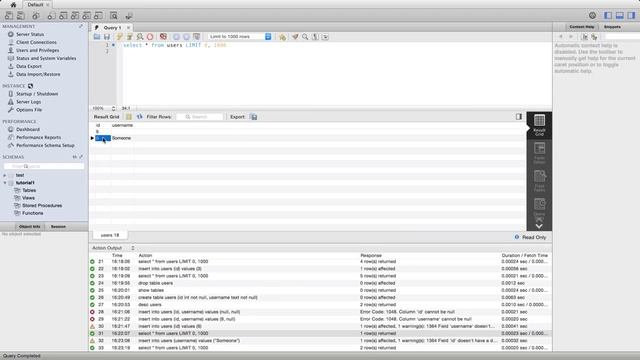Commit the transaction
The image size is (640, 360).
pos(176,37)
